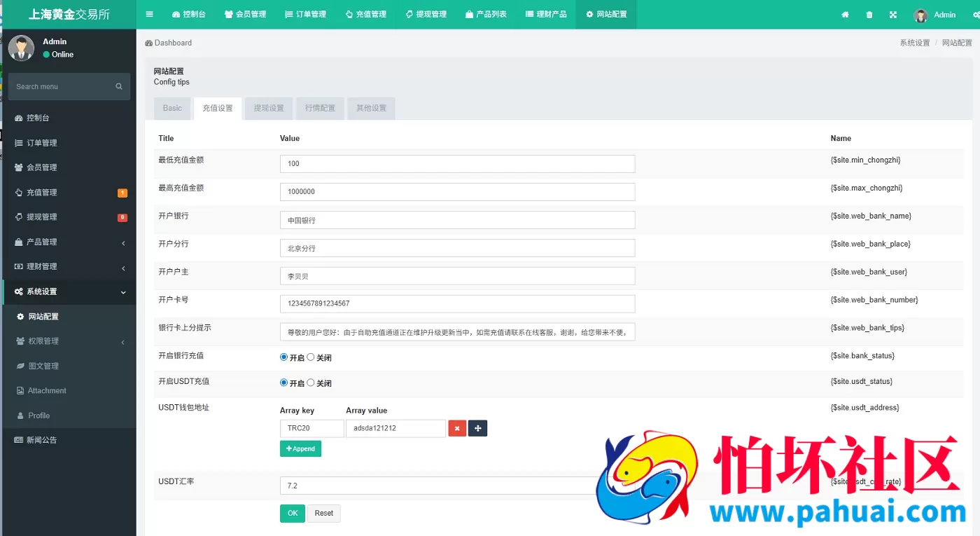This screenshot has height=536, width=980.
Task: Select 关闭 for 开启USDT充值
Action: pyautogui.click(x=311, y=383)
